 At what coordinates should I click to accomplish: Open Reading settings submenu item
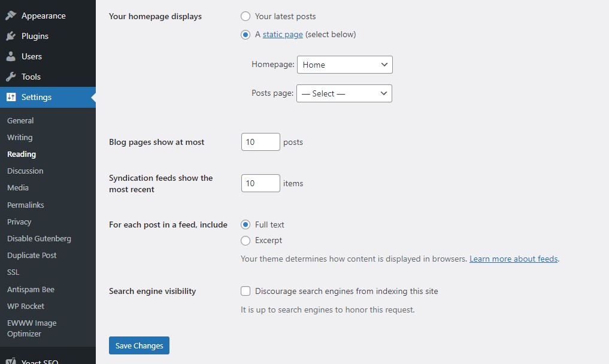[22, 154]
